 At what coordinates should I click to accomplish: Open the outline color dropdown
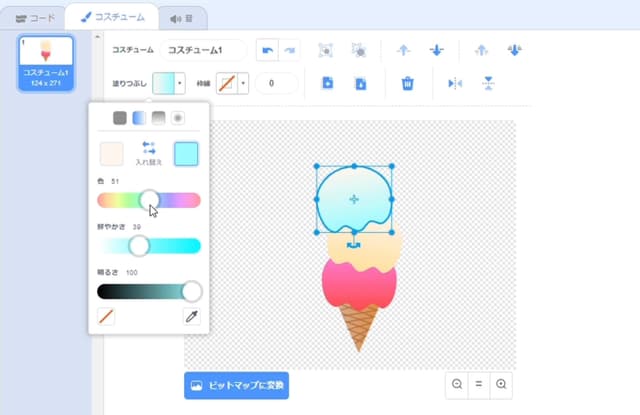point(232,83)
